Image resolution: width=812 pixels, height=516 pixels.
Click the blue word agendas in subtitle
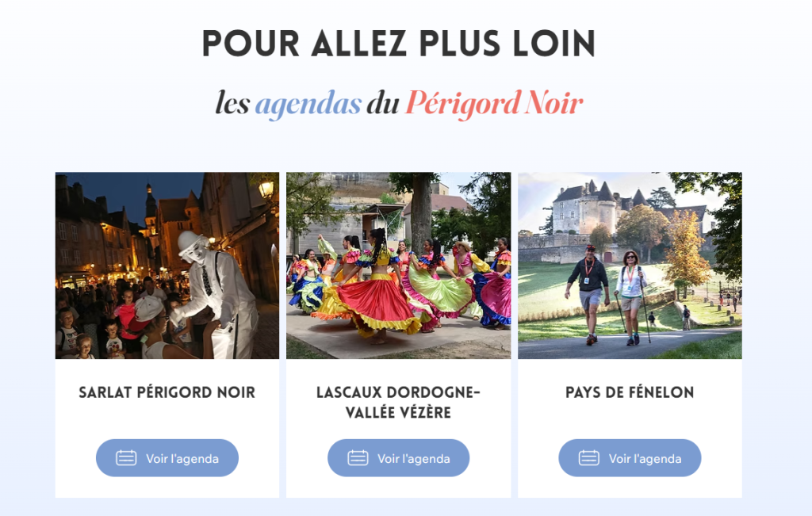click(x=308, y=104)
